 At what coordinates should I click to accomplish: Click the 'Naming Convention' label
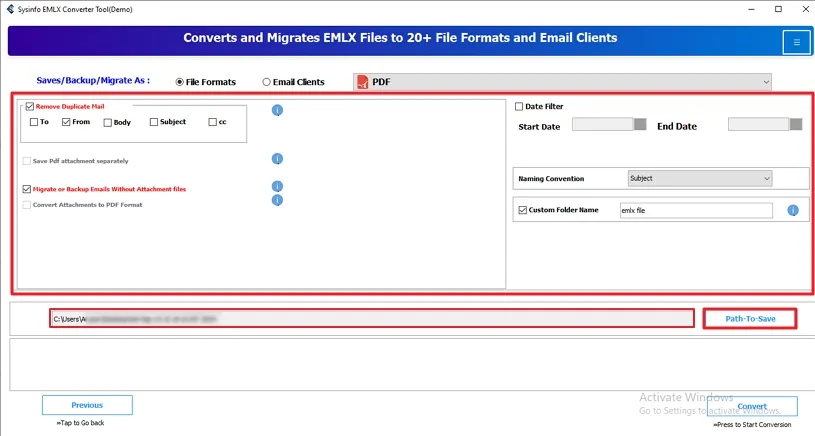[551, 178]
